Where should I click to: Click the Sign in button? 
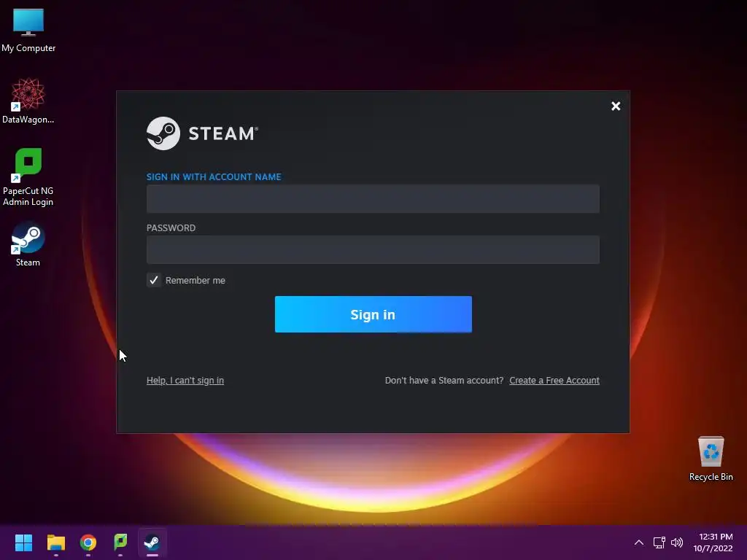coord(373,314)
